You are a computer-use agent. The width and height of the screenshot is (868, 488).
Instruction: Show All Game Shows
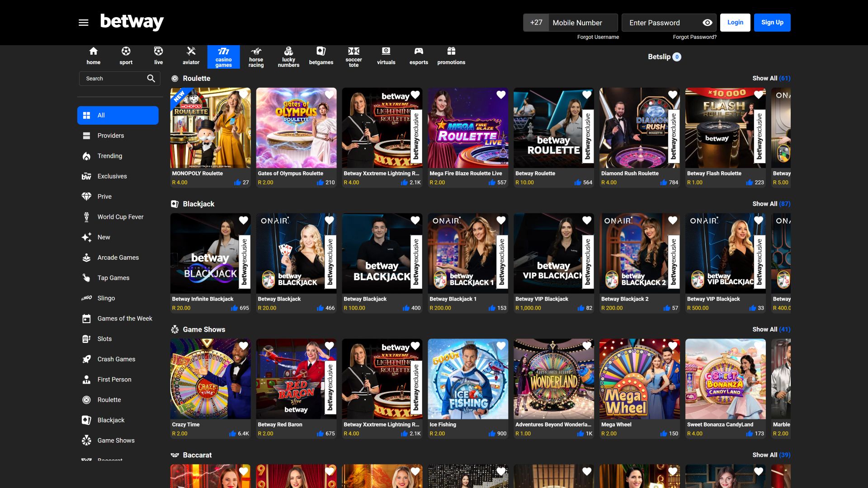tap(771, 330)
